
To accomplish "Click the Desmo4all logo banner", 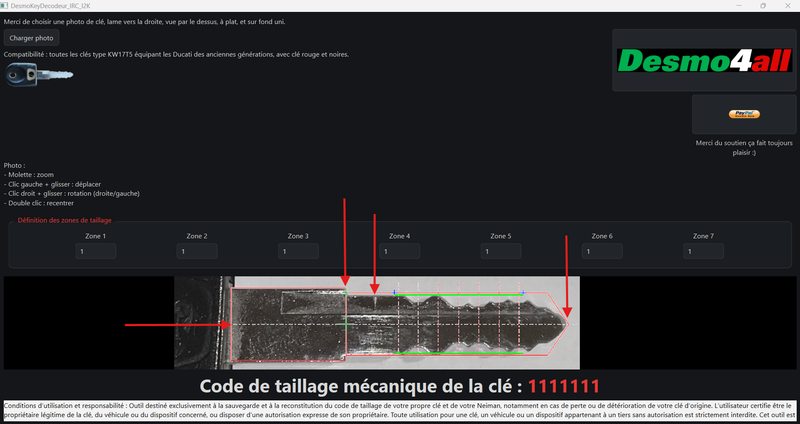I will (x=704, y=60).
